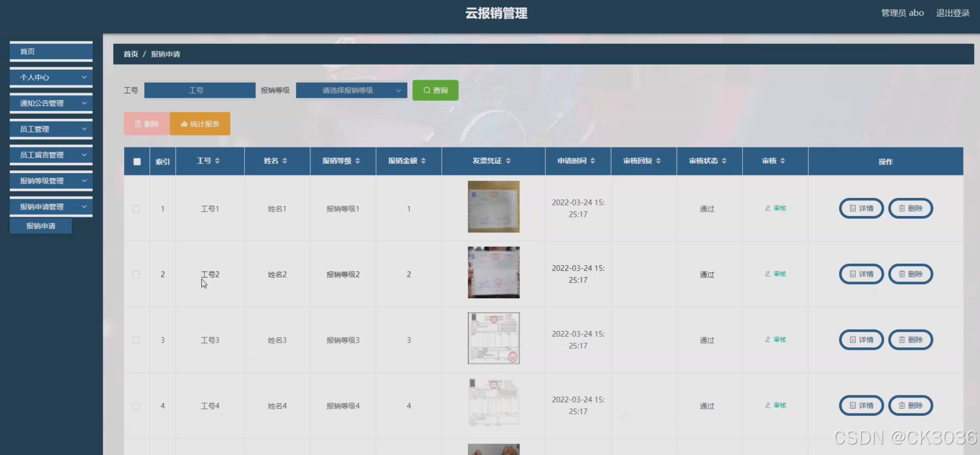Click 删除 button for row 工号2
The height and width of the screenshot is (455, 980).
pyautogui.click(x=911, y=274)
